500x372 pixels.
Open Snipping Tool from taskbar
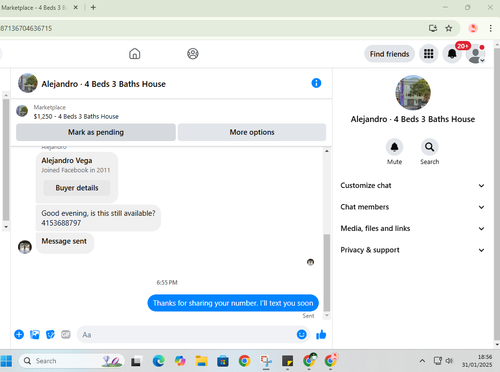pyautogui.click(x=266, y=361)
